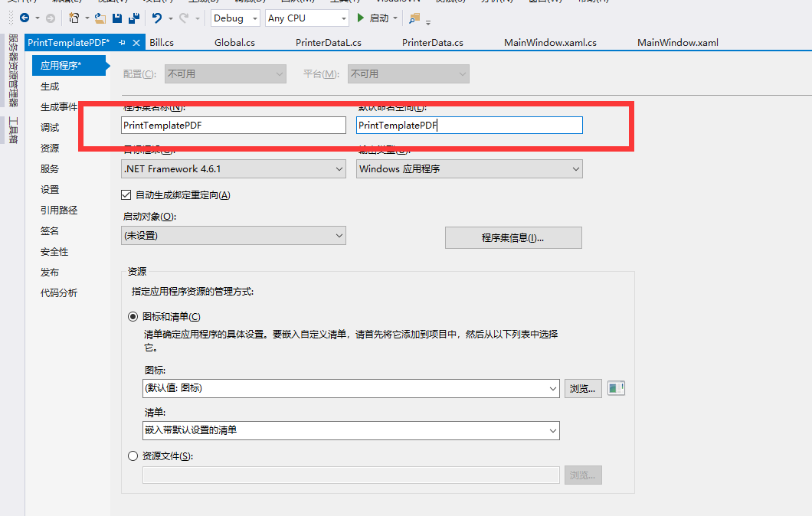Viewport: 812px width, 516px height.
Task: Close the PrintTemplatePDF document tab
Action: [136, 42]
